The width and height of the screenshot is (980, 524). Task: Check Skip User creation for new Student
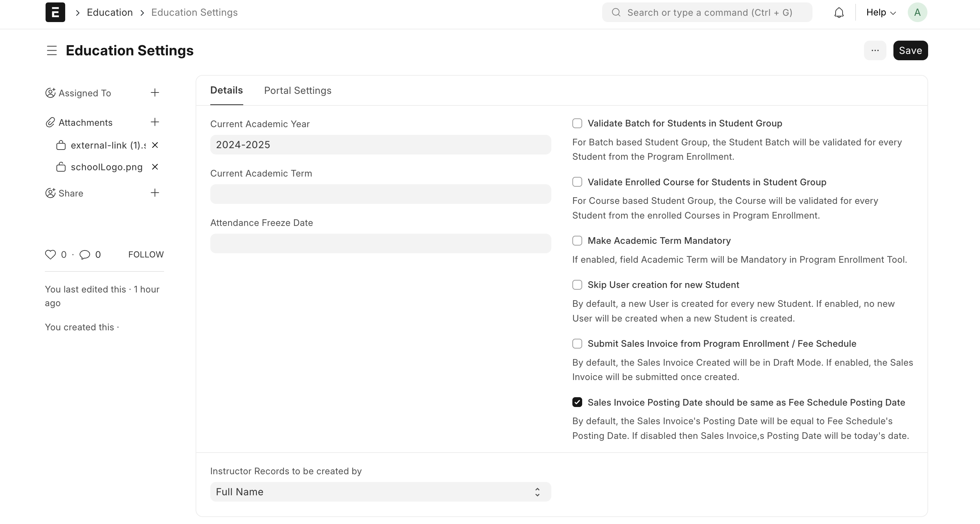[577, 285]
